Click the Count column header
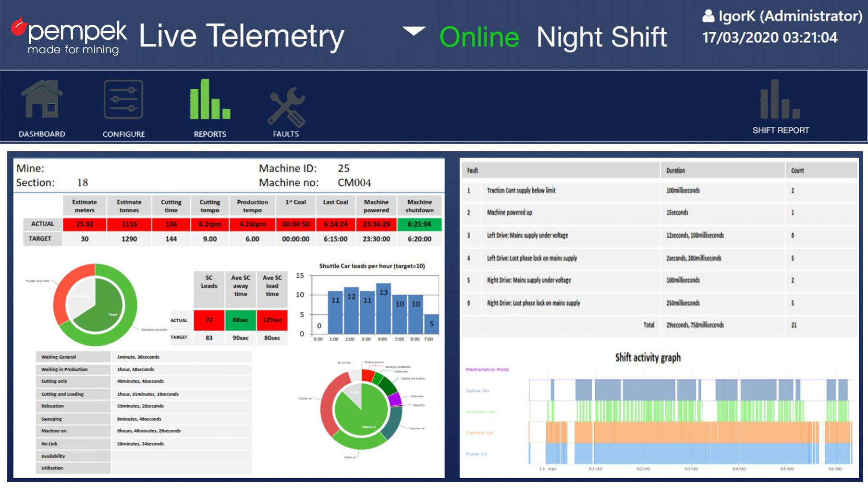Screen dimensions: 868x496 point(797,170)
